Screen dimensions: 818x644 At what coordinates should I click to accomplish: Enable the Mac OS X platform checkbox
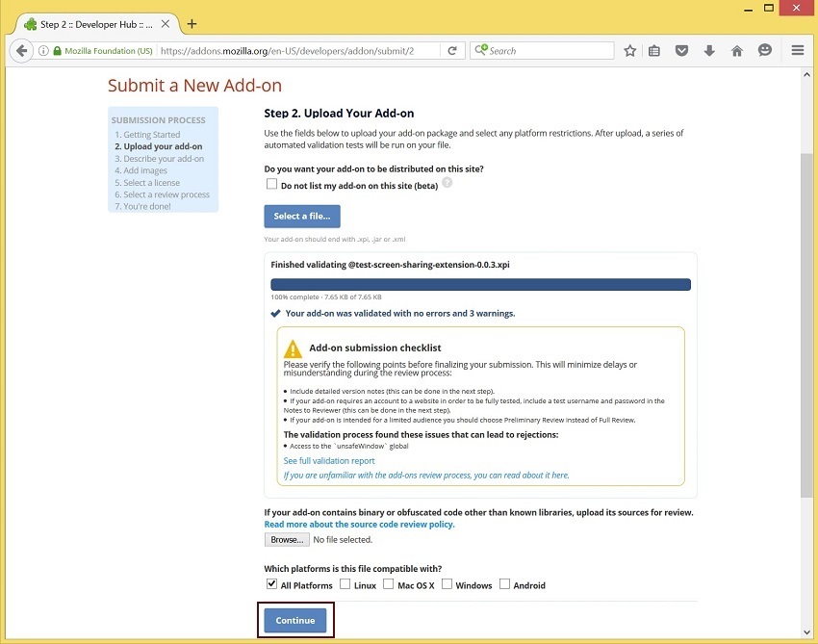[x=388, y=584]
